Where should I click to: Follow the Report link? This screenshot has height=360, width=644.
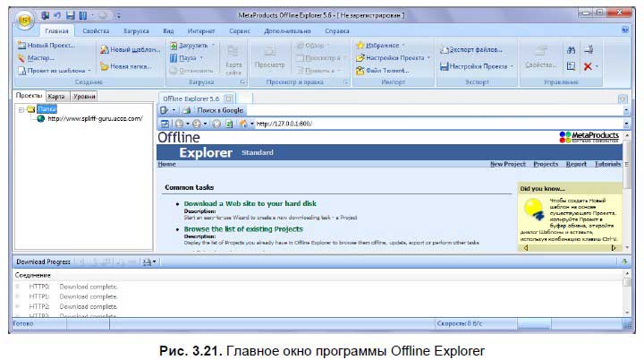click(x=576, y=164)
